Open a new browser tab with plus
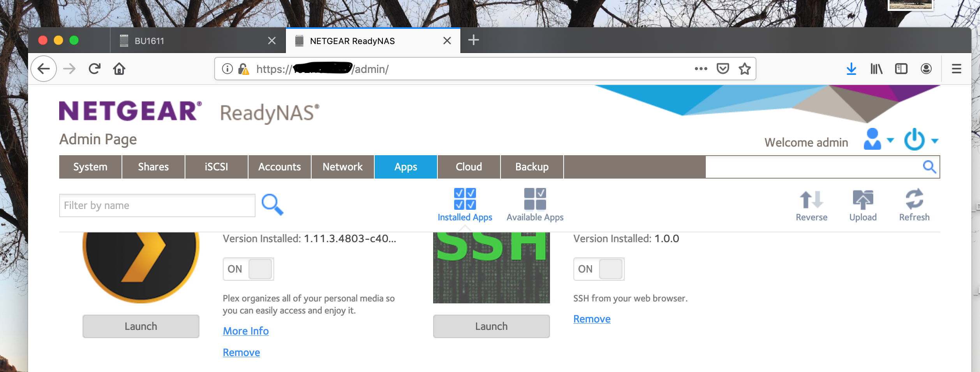Viewport: 980px width, 372px height. (473, 40)
